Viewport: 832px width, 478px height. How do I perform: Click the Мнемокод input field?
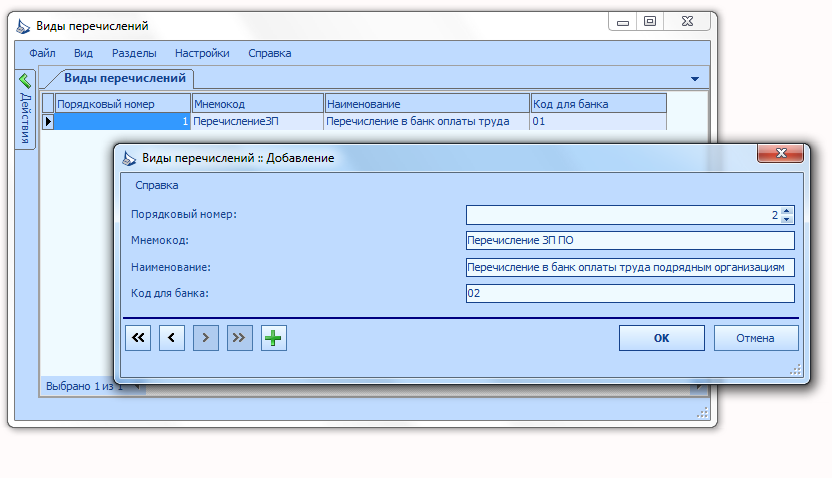tap(630, 240)
